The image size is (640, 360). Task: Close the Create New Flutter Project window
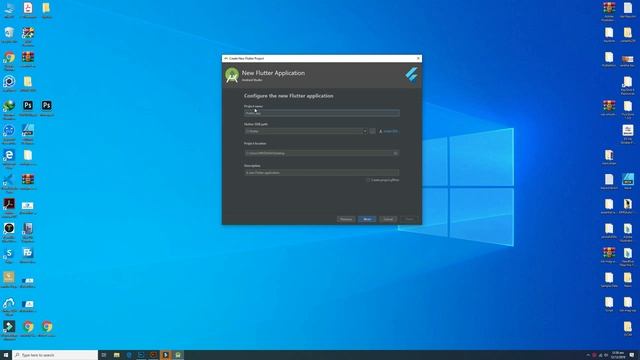tap(418, 58)
